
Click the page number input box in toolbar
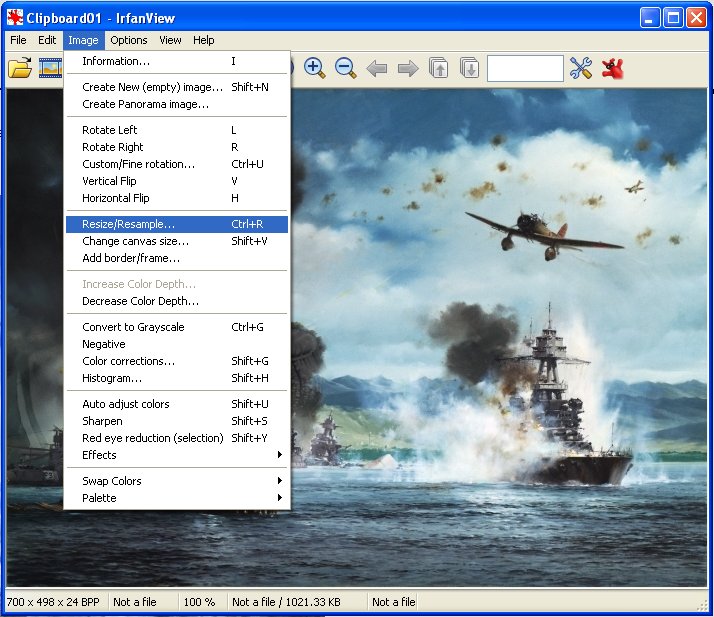click(525, 68)
